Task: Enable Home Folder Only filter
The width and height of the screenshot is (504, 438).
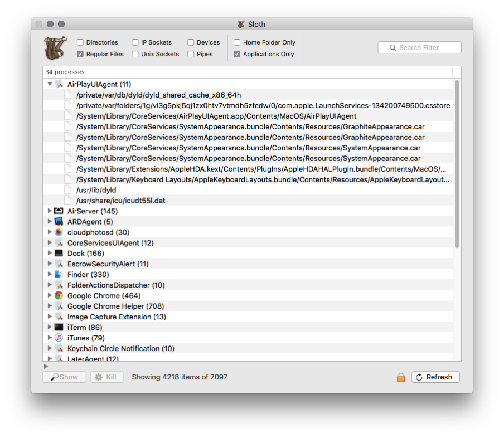Action: [x=237, y=42]
